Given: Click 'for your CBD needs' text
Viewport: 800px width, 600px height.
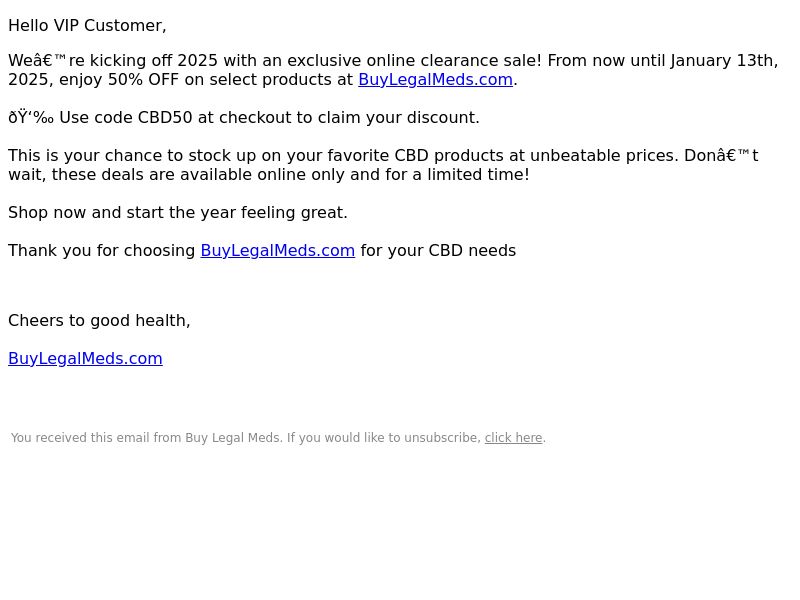Looking at the screenshot, I should [x=438, y=251].
